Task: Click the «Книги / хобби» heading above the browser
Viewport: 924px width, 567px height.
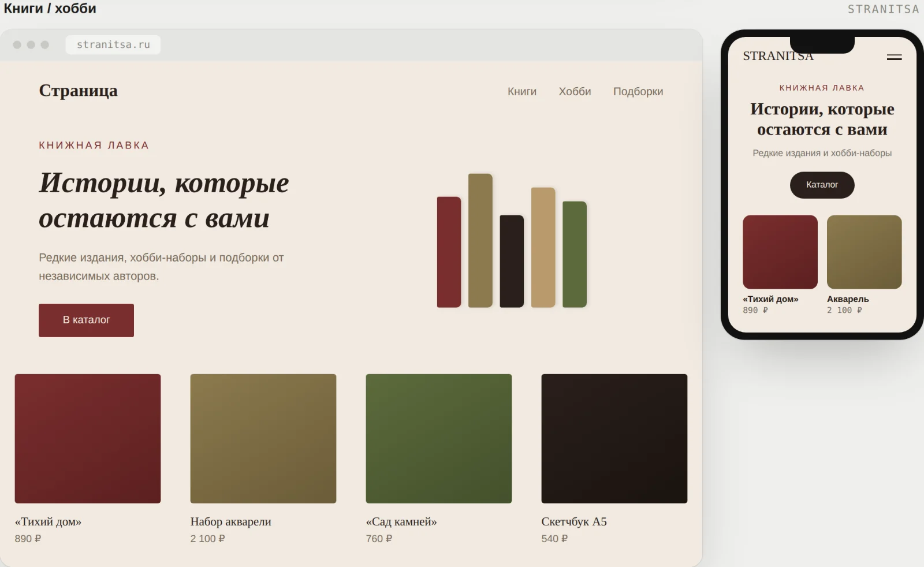Action: [50, 9]
